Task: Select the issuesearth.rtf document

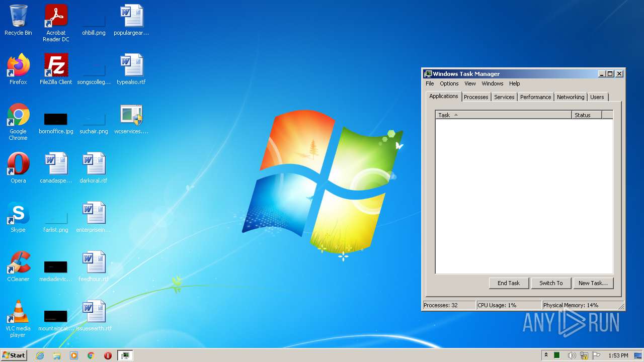Action: (x=94, y=316)
